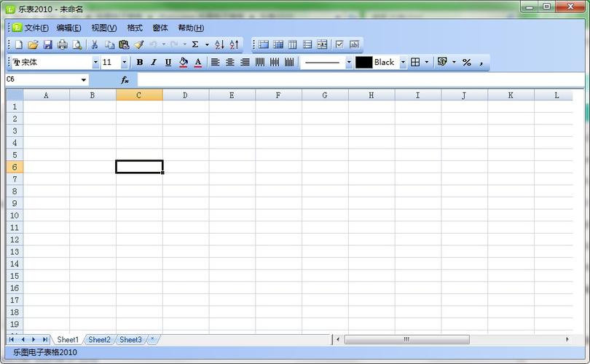The image size is (590, 364).
Task: Apply fill color with paint bucket
Action: pos(184,63)
